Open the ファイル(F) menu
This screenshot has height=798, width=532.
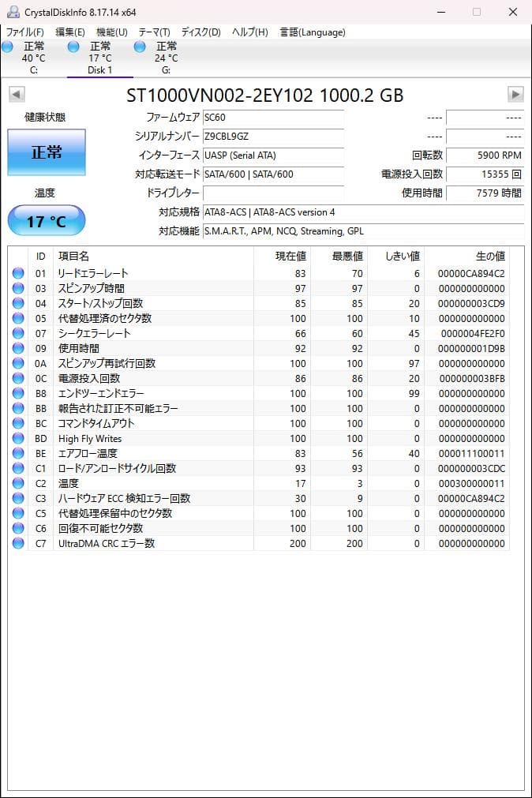click(x=25, y=32)
